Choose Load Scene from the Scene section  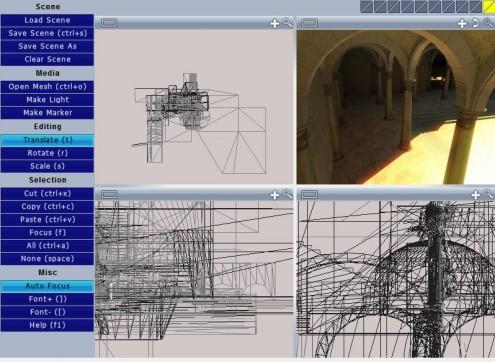[47, 20]
